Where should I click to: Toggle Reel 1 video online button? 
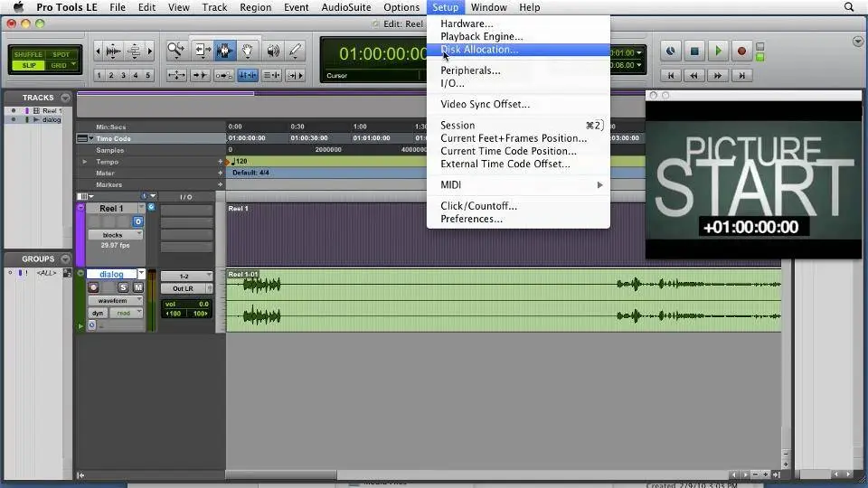(137, 222)
